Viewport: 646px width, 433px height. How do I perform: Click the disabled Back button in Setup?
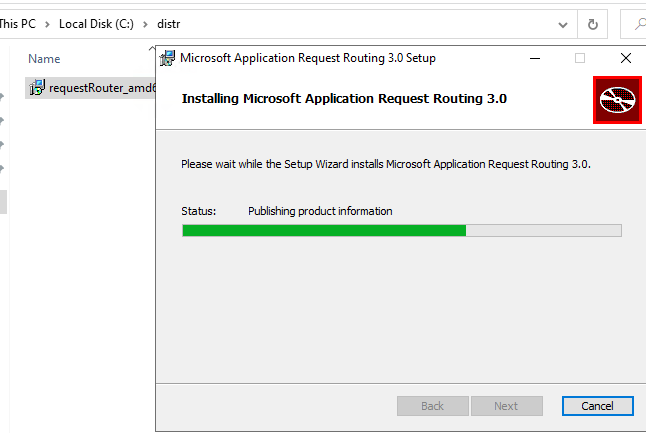[433, 406]
